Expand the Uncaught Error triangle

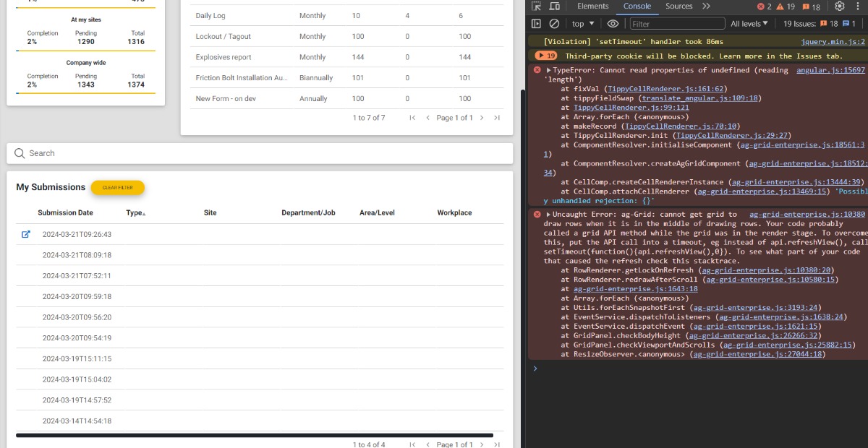(x=548, y=215)
